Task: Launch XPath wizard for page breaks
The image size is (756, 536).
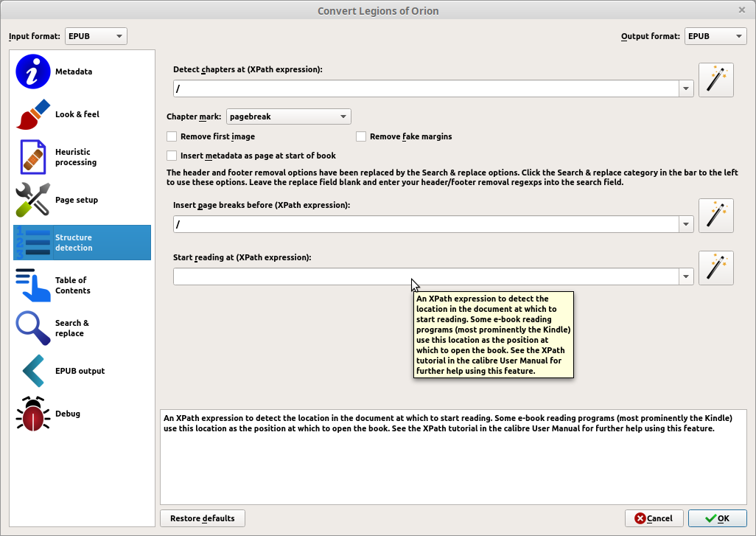Action: (x=716, y=215)
